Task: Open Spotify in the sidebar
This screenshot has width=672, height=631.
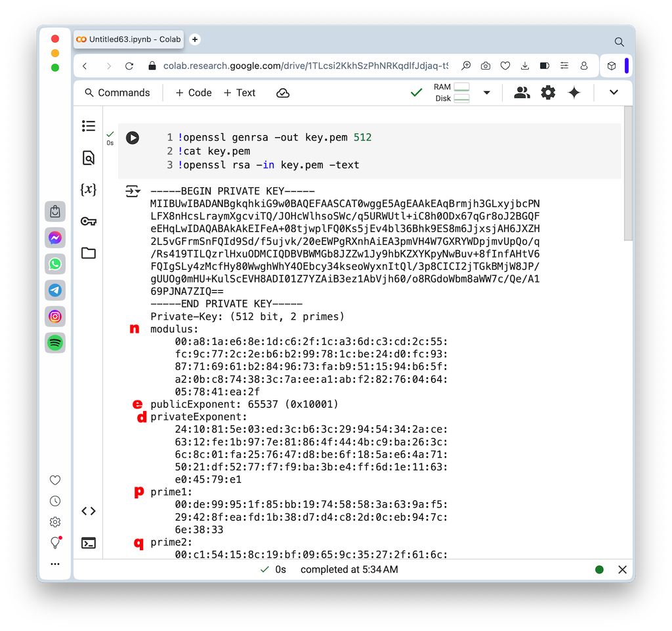Action: (x=55, y=343)
